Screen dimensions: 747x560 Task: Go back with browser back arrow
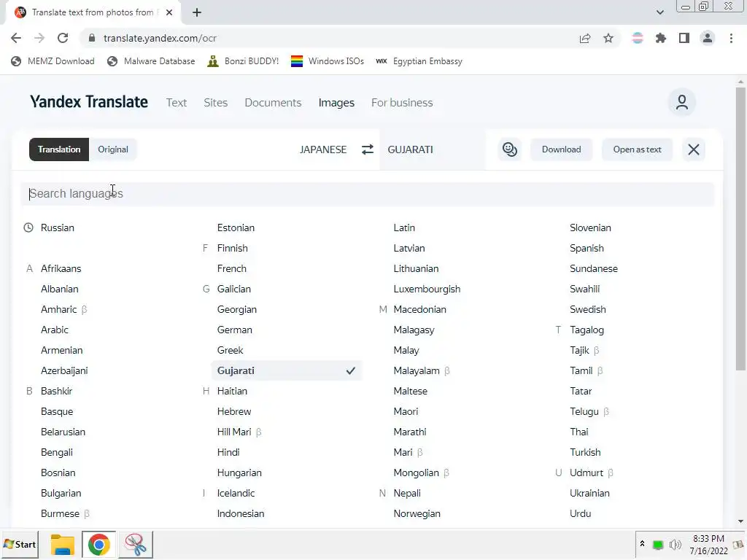(x=16, y=38)
